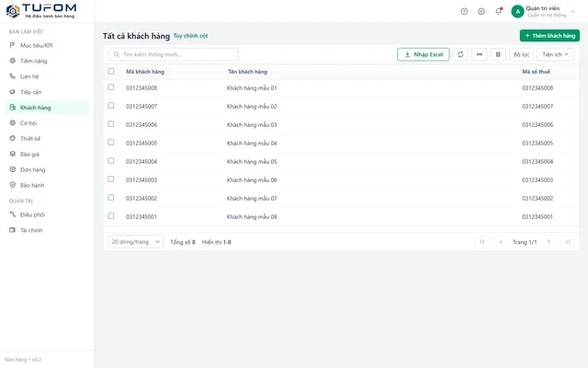Click the Nhập Excel button
Image resolution: width=588 pixels, height=368 pixels.
[424, 54]
